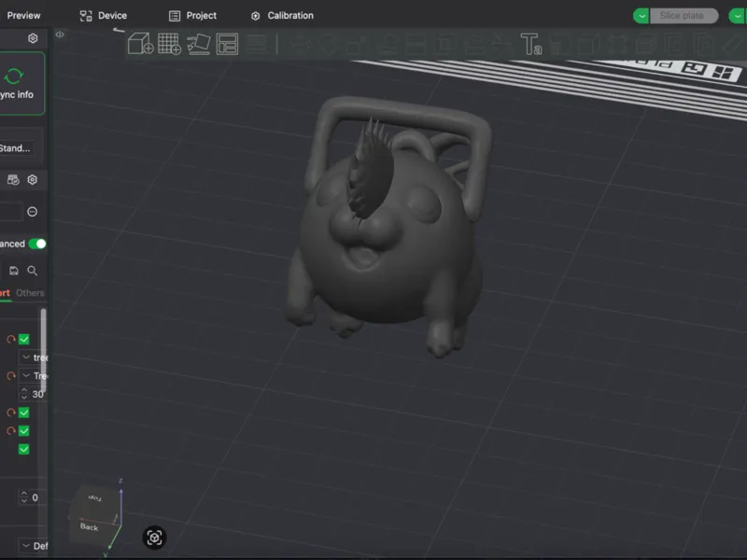Viewport: 747px width, 560px height.
Task: Uncheck the checkbox directly below the 30 value
Action: tap(24, 413)
